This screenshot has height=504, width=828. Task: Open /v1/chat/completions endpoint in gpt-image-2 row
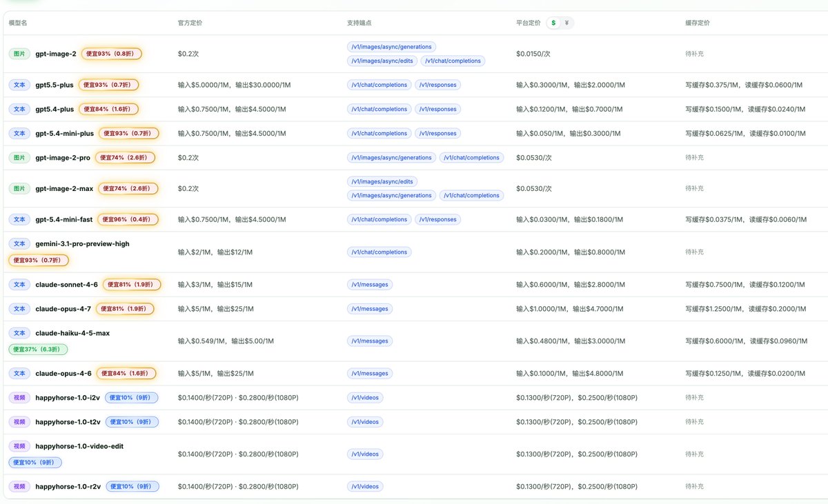pos(453,61)
